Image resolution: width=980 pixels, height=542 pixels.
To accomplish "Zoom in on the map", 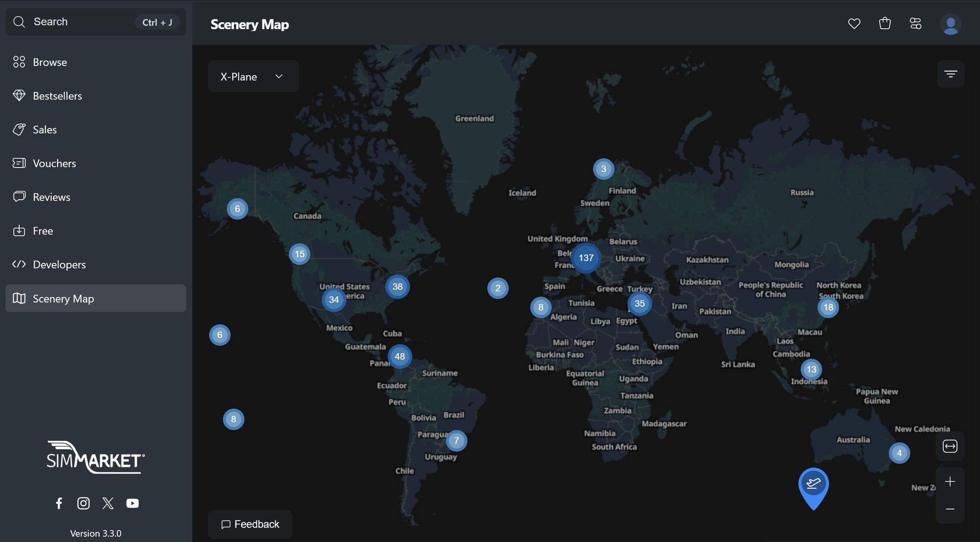I will pos(950,481).
